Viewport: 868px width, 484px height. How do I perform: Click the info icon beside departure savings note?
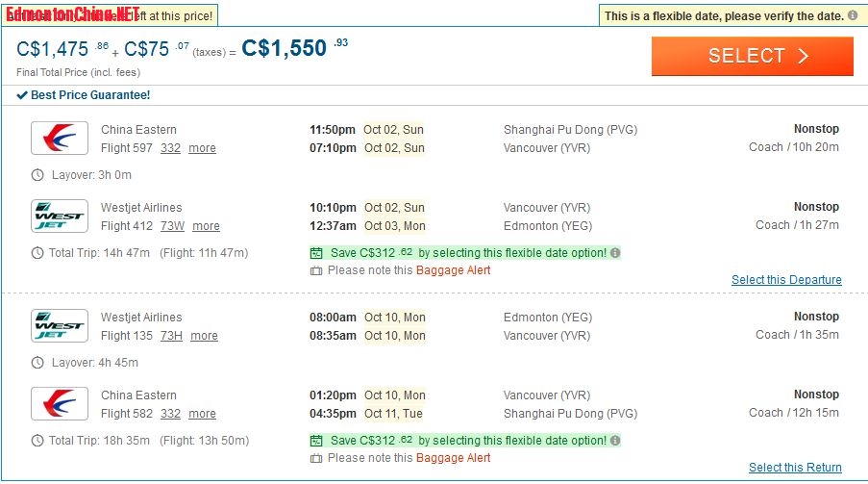[615, 253]
